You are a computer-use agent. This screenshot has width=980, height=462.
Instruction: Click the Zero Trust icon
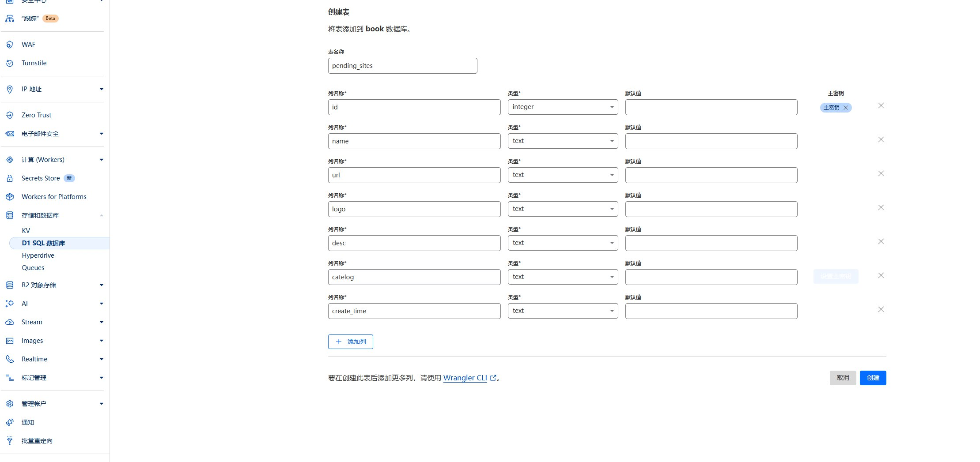click(10, 115)
